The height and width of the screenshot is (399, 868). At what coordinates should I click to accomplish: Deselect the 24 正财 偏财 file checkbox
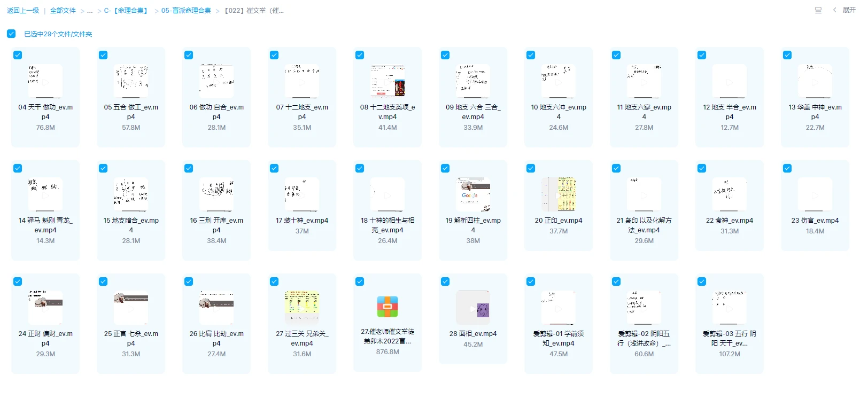pyautogui.click(x=18, y=281)
